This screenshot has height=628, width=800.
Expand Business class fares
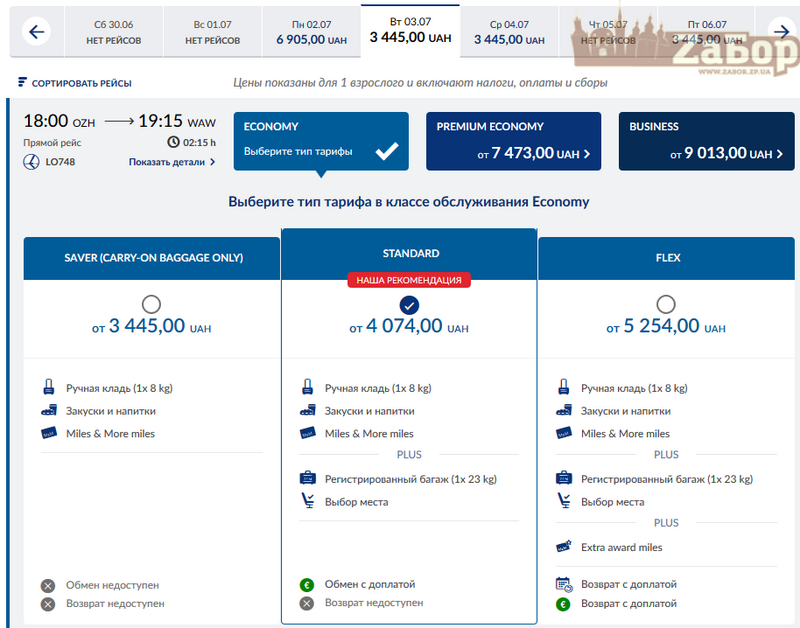coord(706,141)
